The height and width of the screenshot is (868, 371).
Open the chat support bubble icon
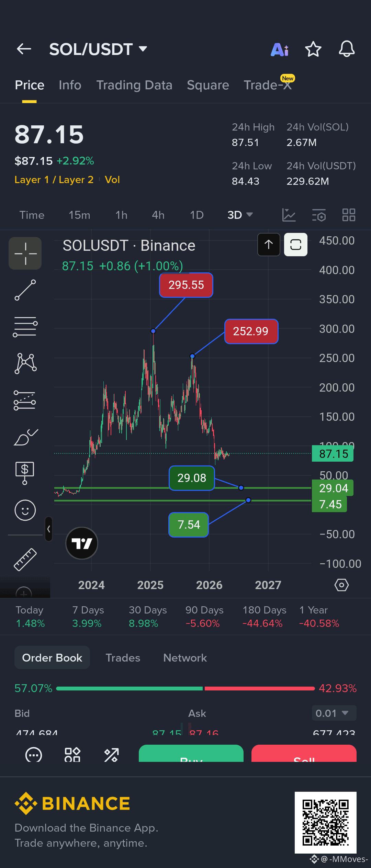pos(34,755)
